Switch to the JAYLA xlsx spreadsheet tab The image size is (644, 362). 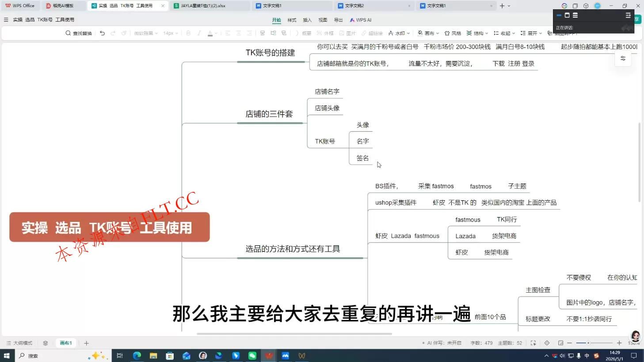pyautogui.click(x=210, y=6)
